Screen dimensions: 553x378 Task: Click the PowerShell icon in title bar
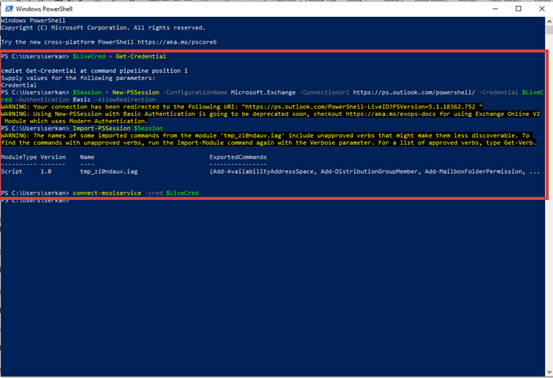point(9,8)
